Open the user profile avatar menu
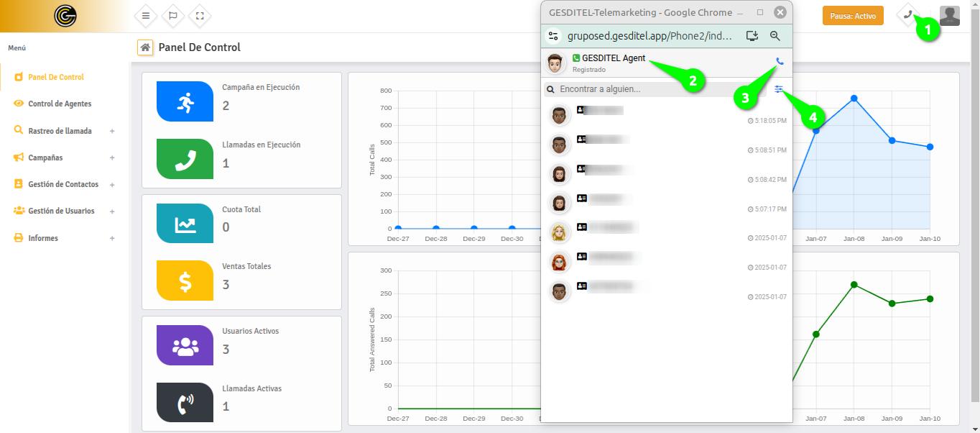This screenshot has height=433, width=980. [949, 16]
